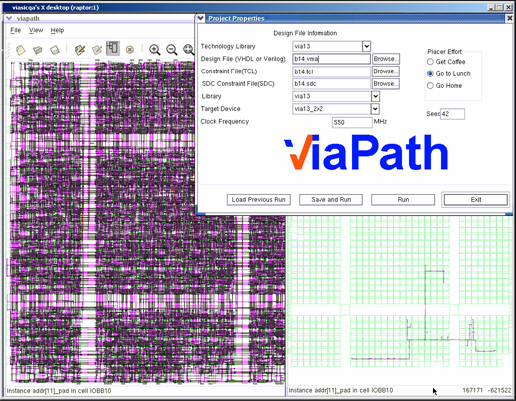Click the zoom fit magnifier icon
The width and height of the screenshot is (516, 401).
coord(188,50)
